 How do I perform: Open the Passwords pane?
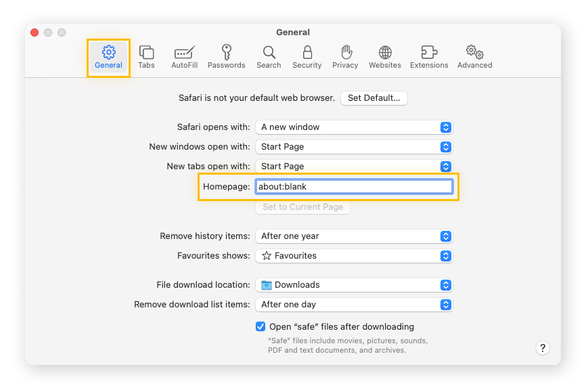tap(227, 58)
